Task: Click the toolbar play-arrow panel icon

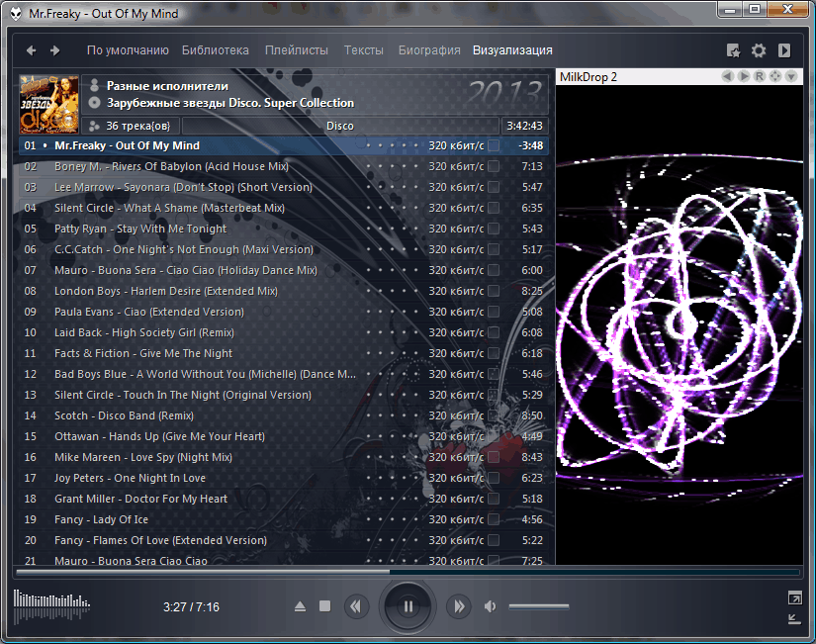Action: point(784,50)
